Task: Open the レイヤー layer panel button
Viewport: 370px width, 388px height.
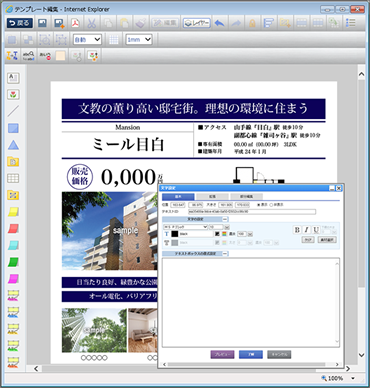Action: (x=197, y=23)
